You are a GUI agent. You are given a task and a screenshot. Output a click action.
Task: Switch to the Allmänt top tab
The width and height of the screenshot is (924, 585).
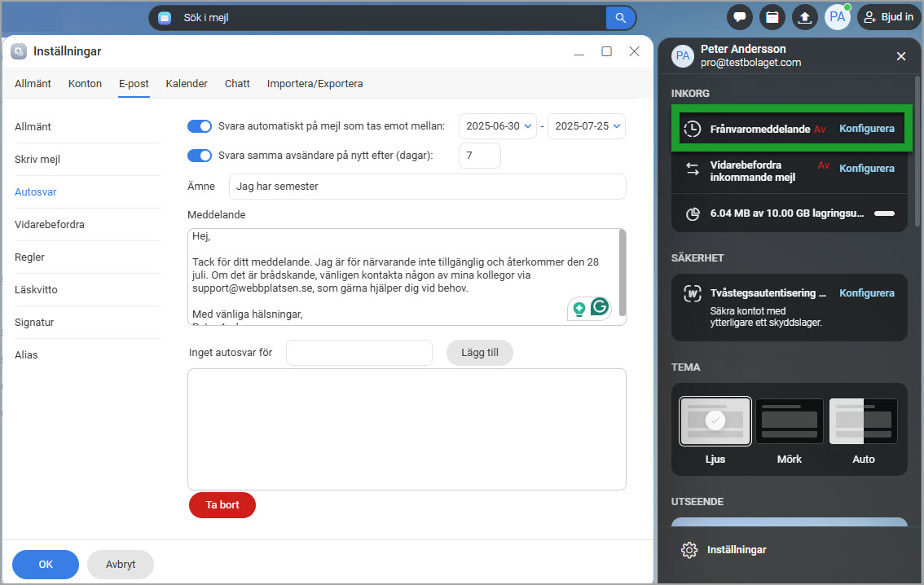(33, 84)
